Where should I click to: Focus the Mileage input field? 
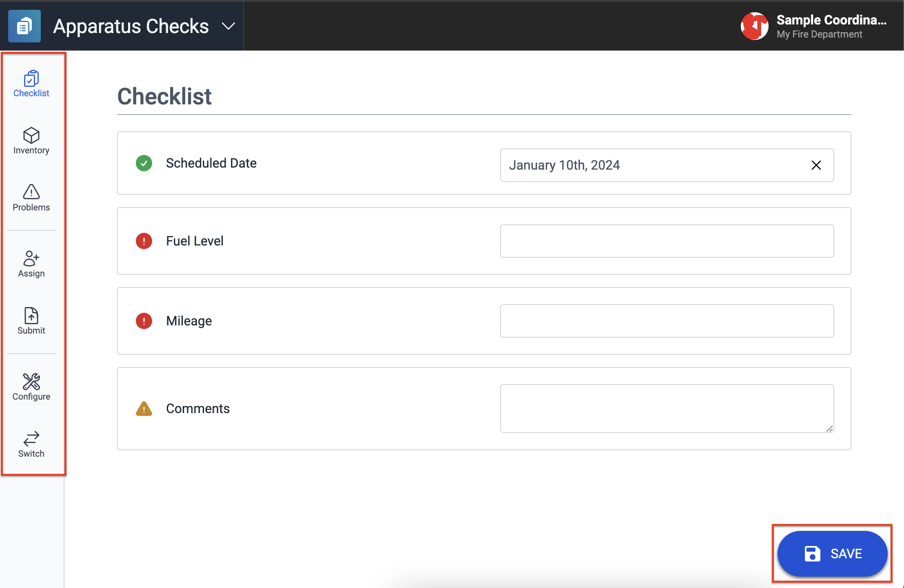pyautogui.click(x=667, y=321)
